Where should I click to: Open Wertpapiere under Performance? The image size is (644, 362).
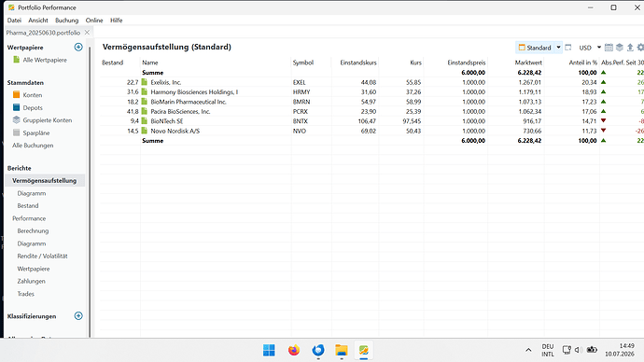(34, 269)
